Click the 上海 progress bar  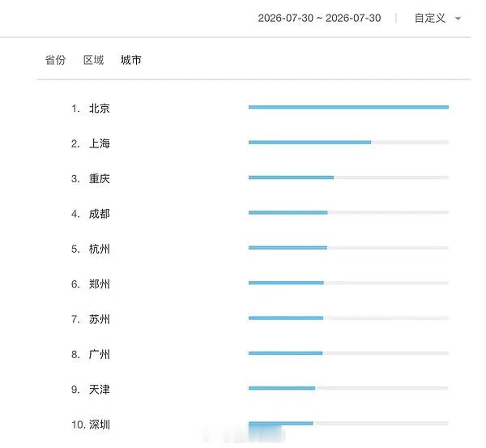coord(348,143)
